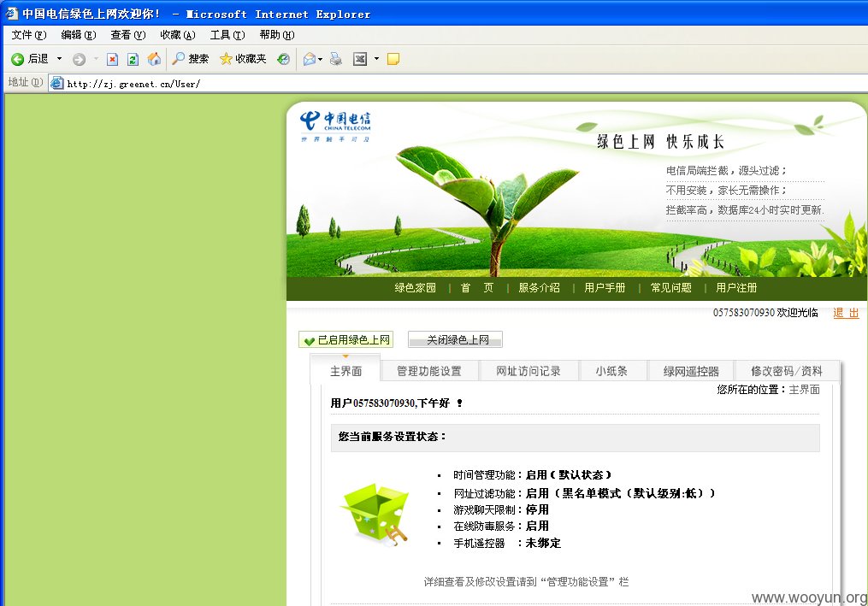
Task: Click the Mail envelope icon
Action: (x=310, y=59)
